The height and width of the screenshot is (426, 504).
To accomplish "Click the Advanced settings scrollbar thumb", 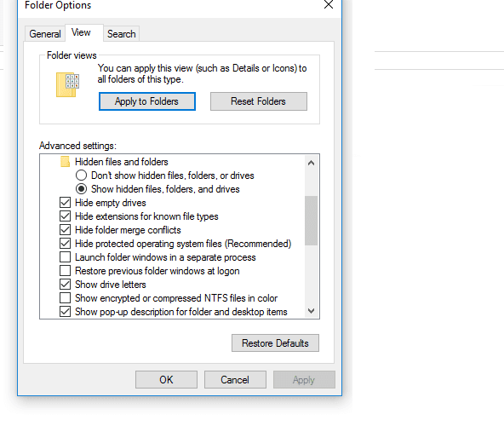I will [x=311, y=221].
